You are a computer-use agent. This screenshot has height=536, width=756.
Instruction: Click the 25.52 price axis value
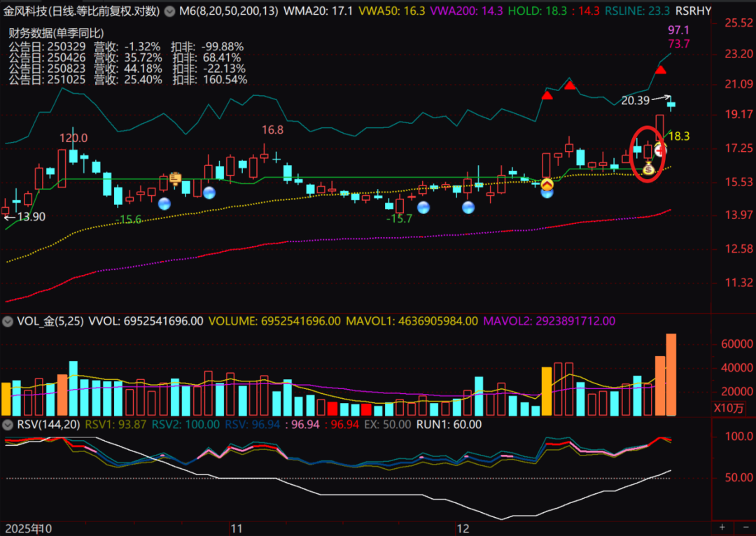click(739, 23)
